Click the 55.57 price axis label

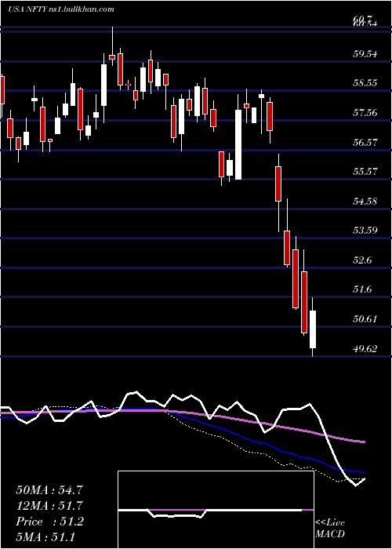pos(365,172)
